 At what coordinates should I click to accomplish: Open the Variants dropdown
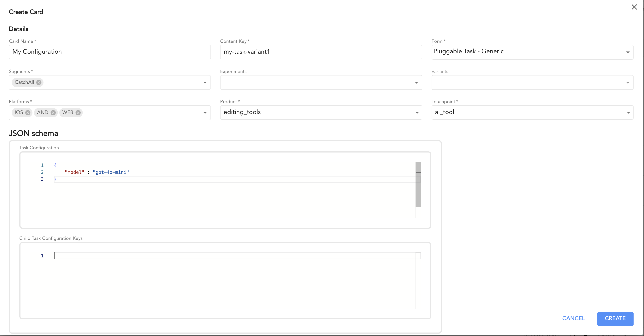point(628,82)
